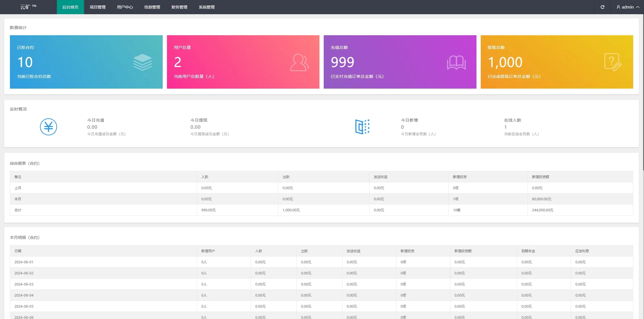Open the 用户中心 menu
The width and height of the screenshot is (644, 319).
click(125, 7)
